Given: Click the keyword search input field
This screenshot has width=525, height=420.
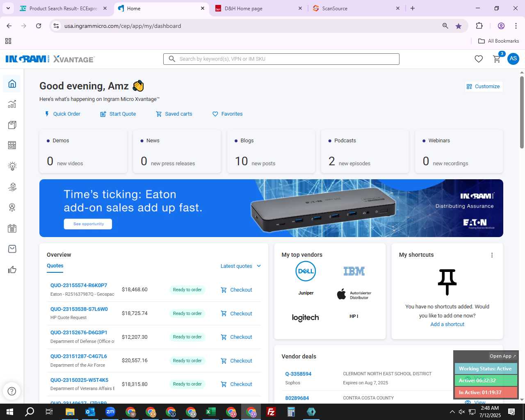Looking at the screenshot, I should point(281,59).
